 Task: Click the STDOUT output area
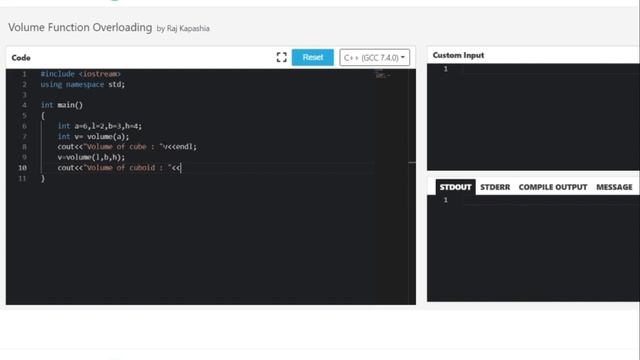pyautogui.click(x=533, y=248)
